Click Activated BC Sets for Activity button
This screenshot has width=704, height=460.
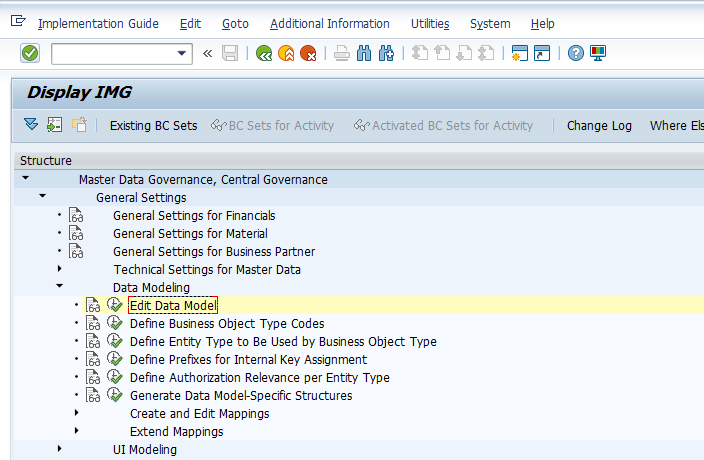pos(444,126)
